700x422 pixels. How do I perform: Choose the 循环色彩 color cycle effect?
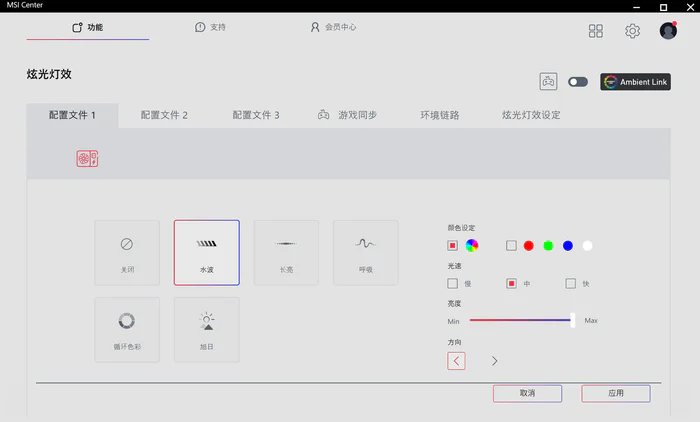click(x=127, y=330)
